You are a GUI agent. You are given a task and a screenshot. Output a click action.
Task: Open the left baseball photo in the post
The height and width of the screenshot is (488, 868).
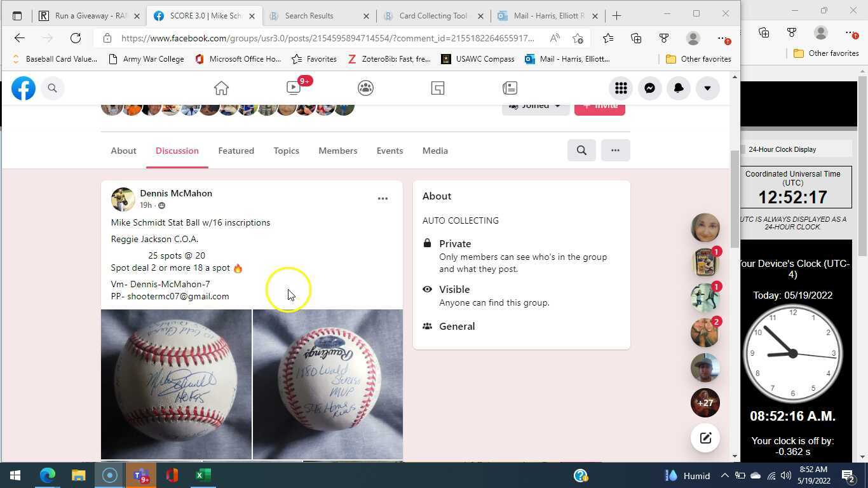176,384
